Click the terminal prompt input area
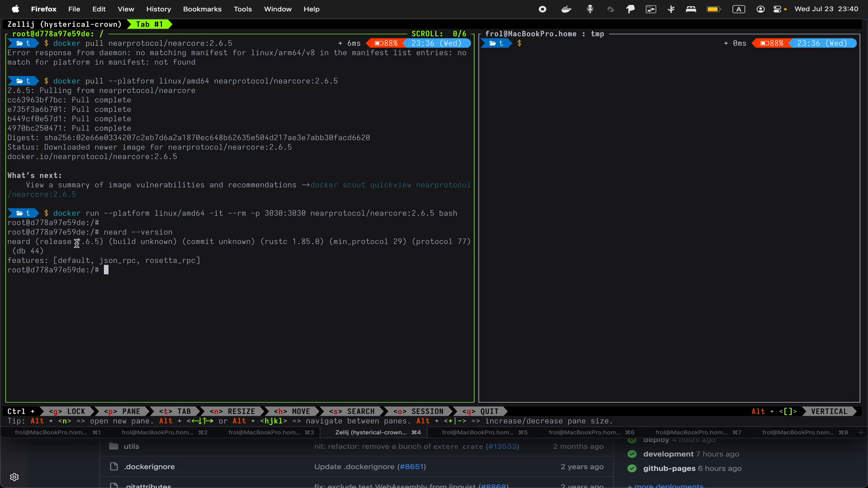Screen dimensions: 868x488 pyautogui.click(x=107, y=270)
